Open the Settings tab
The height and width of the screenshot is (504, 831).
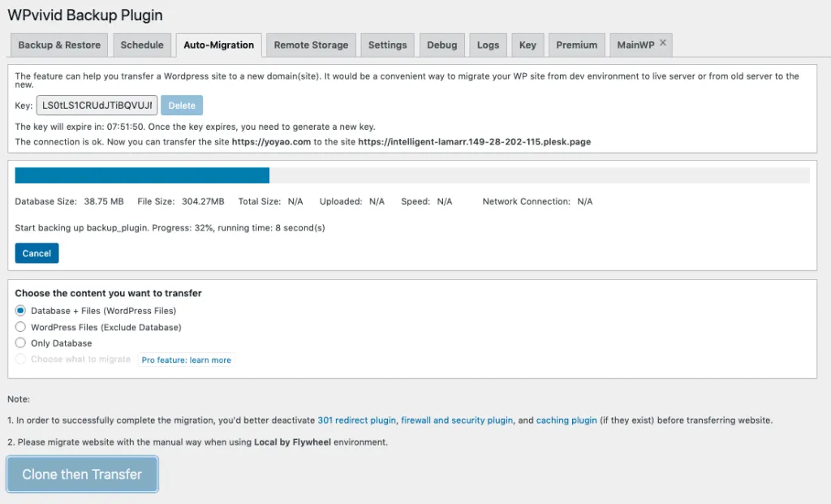pos(387,45)
